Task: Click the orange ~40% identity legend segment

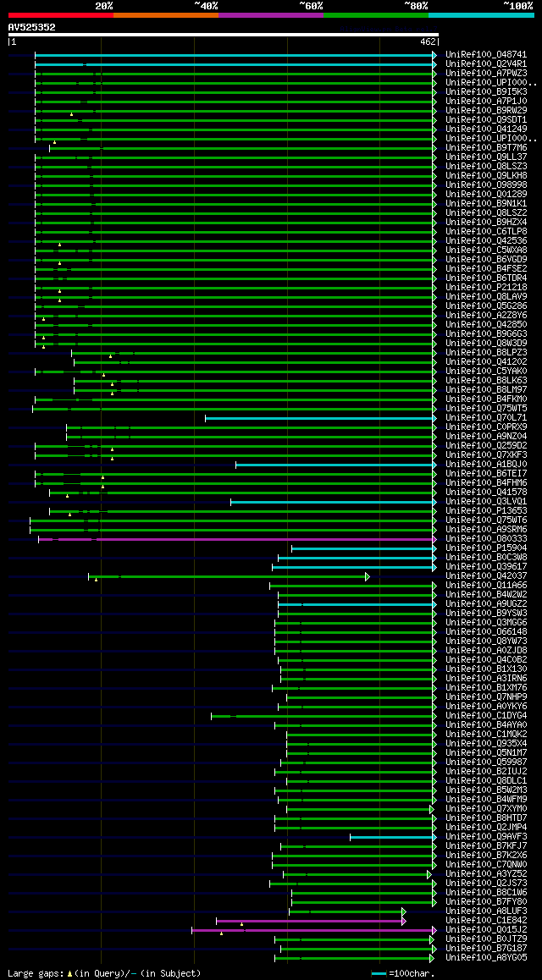Action: [x=166, y=14]
